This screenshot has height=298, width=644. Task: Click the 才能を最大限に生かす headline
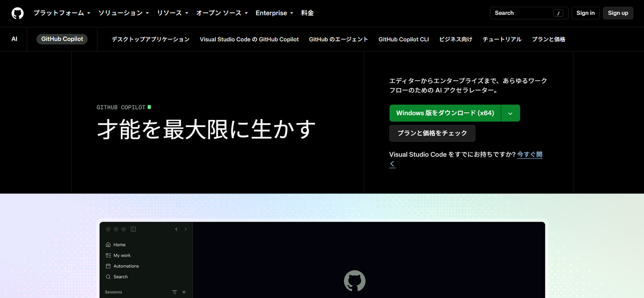[206, 129]
